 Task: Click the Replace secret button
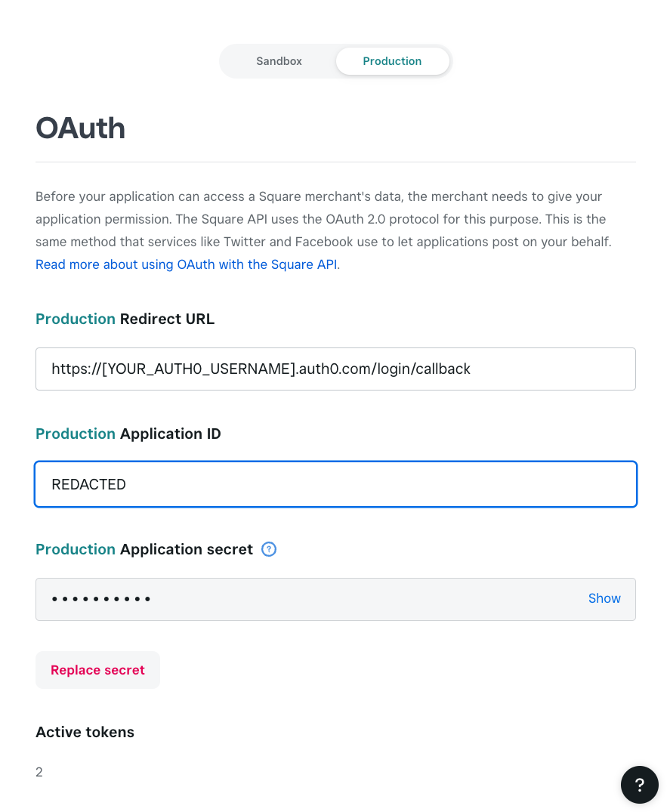click(x=98, y=669)
